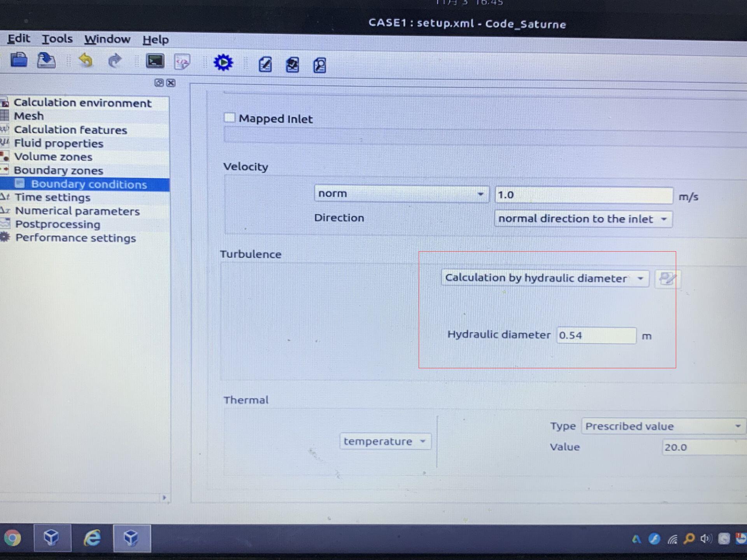The height and width of the screenshot is (560, 747).
Task: Select Boundary zones in the tree
Action: pos(58,170)
